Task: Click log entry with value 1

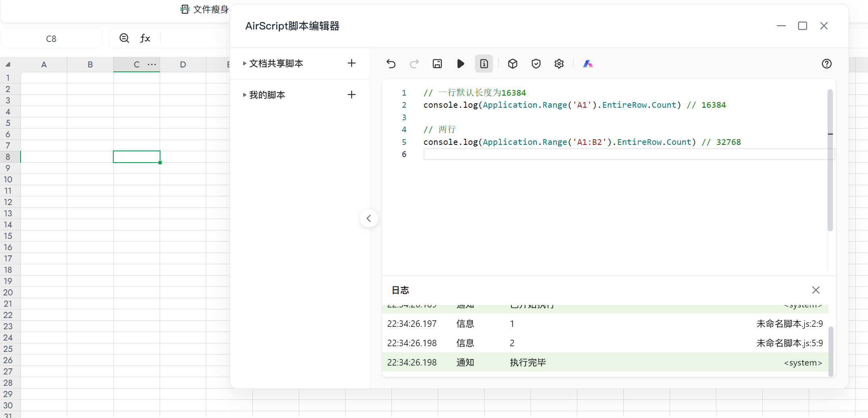Action: 605,324
